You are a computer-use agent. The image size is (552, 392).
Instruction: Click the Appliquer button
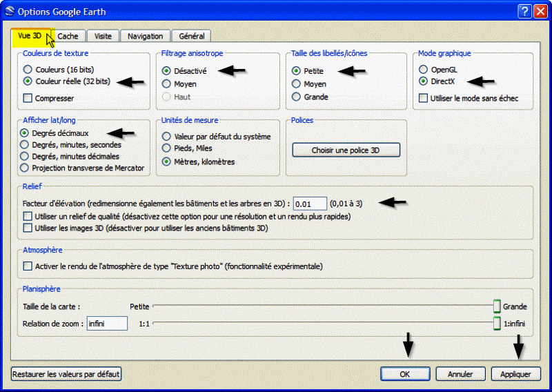click(515, 373)
